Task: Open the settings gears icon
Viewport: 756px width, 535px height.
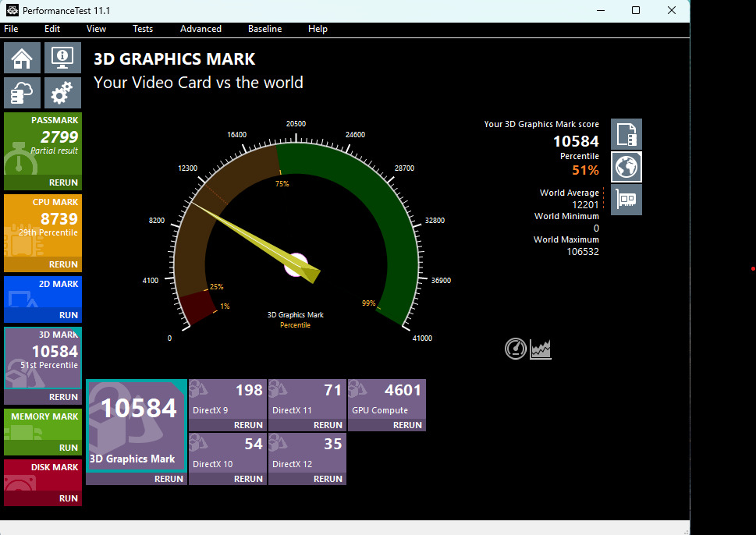Action: (x=62, y=93)
